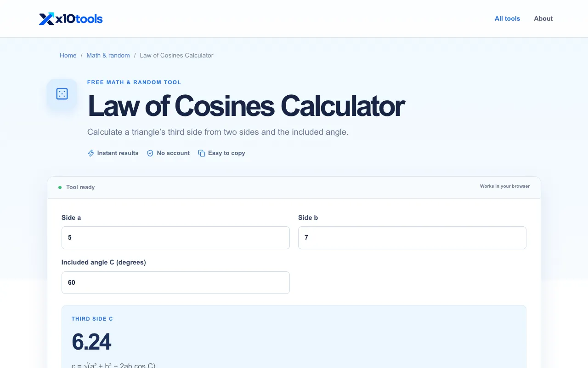
Task: Click the shield No account icon
Action: click(x=150, y=153)
